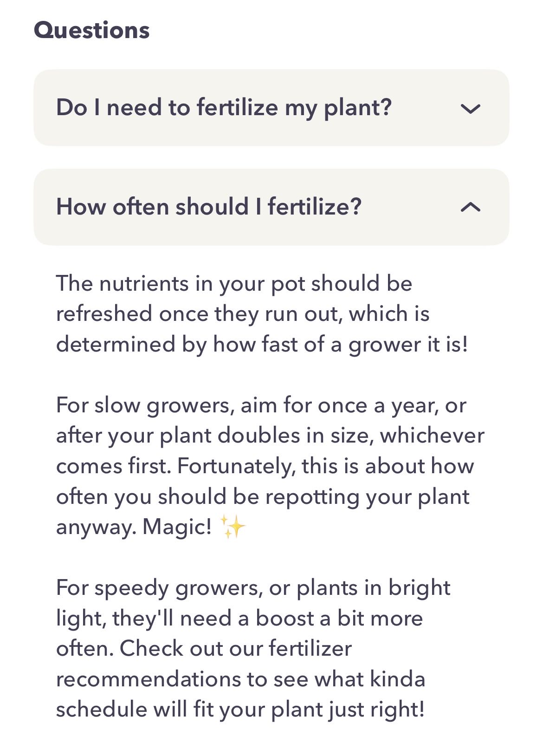The image size is (543, 756).
Task: Click the sparkles emoji after "Magic!"
Action: click(x=233, y=527)
